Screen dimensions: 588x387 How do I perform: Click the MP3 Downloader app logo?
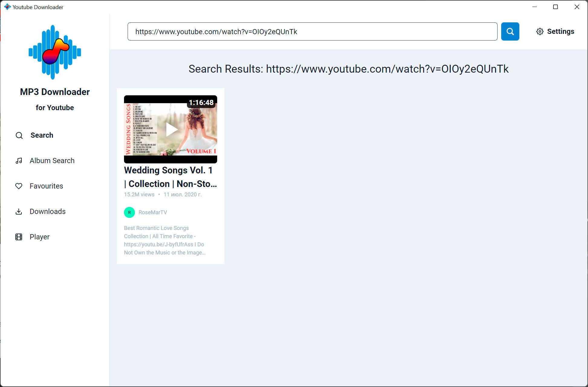55,52
